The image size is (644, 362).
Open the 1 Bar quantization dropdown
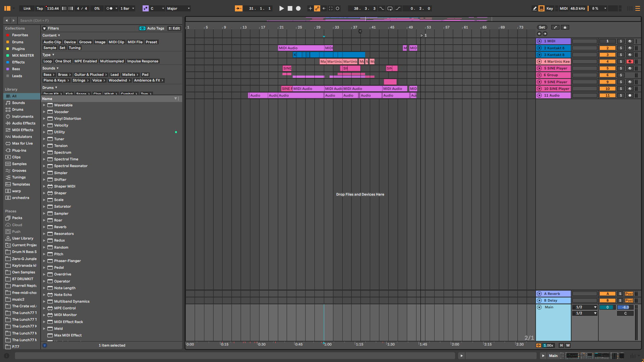pos(127,8)
